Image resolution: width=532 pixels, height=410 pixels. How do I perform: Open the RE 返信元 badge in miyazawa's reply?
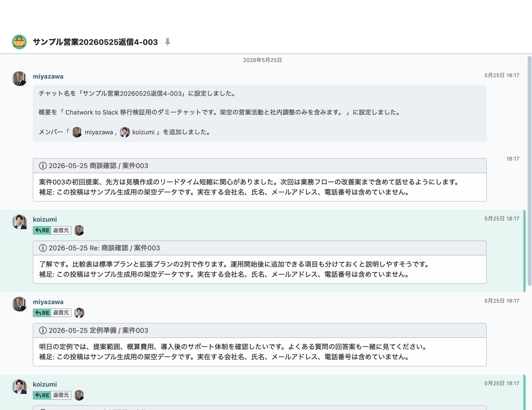tap(52, 313)
